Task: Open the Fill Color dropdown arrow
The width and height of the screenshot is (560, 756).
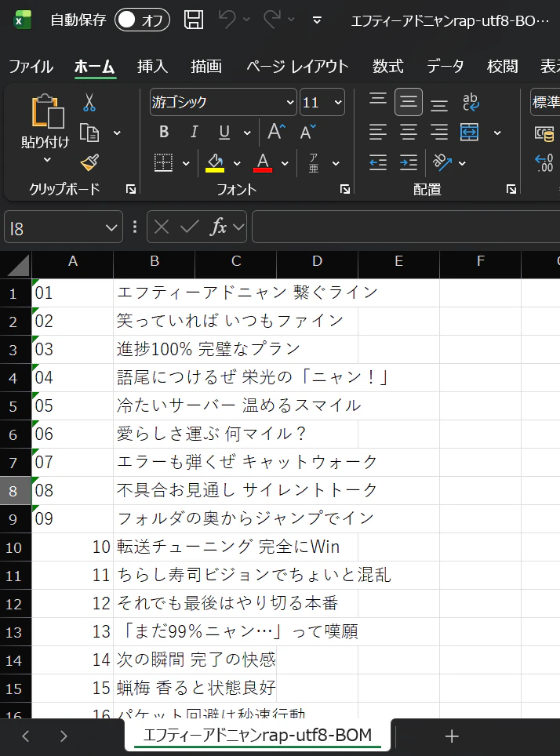Action: coord(237,163)
